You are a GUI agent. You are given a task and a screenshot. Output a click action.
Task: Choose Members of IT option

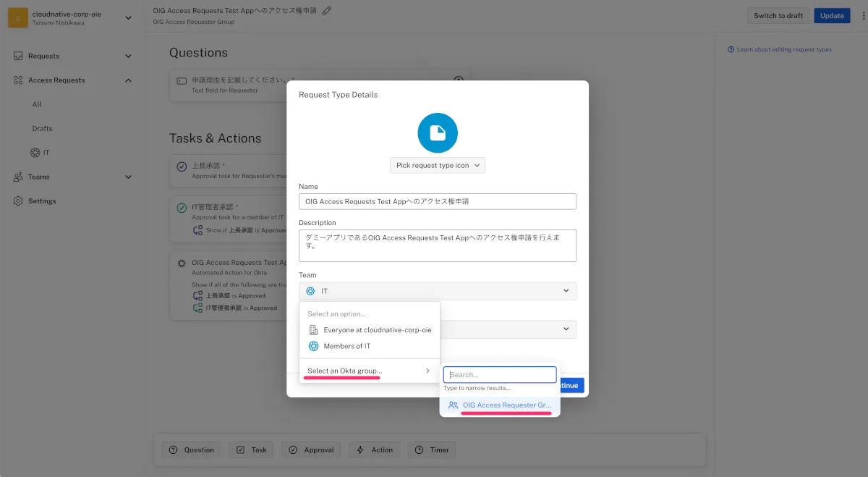coord(347,346)
